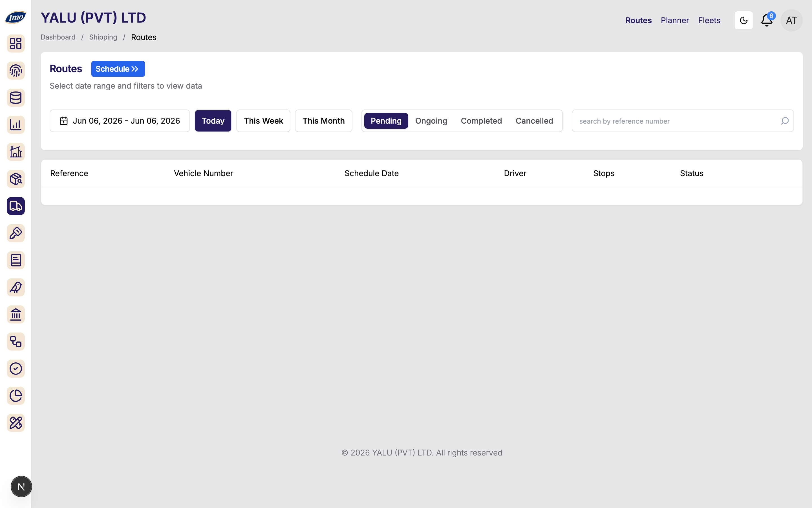Image resolution: width=812 pixels, height=508 pixels.
Task: Select the This Month date filter
Action: click(323, 121)
